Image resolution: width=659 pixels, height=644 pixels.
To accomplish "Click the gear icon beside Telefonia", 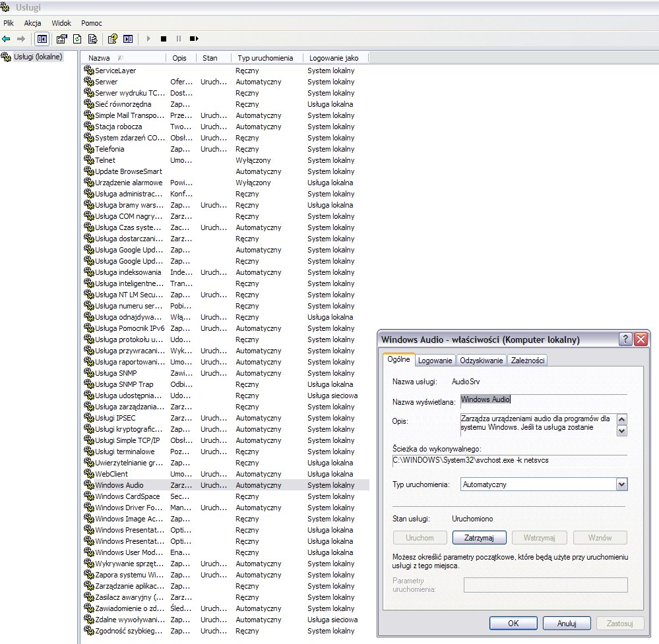I will pos(88,149).
